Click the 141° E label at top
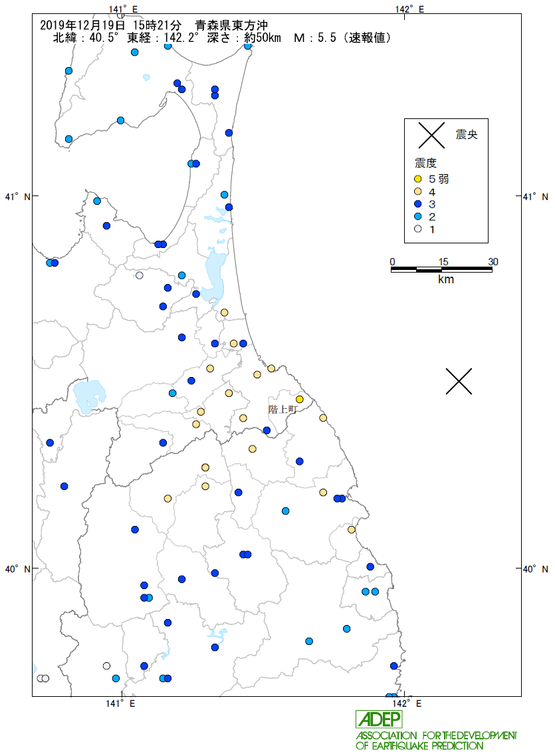Viewport: 555px width, 756px height. (x=123, y=9)
